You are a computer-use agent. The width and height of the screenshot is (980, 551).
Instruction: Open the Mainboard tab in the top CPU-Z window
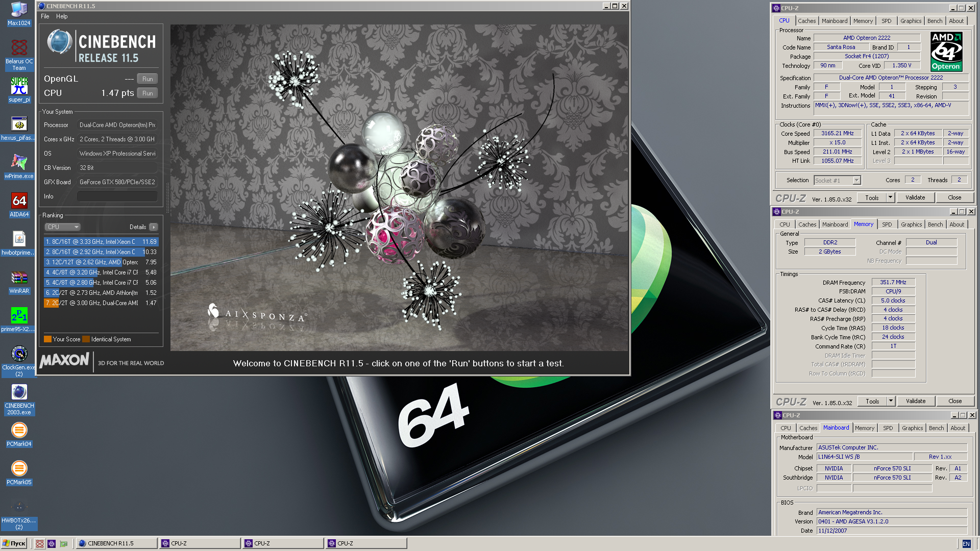835,21
